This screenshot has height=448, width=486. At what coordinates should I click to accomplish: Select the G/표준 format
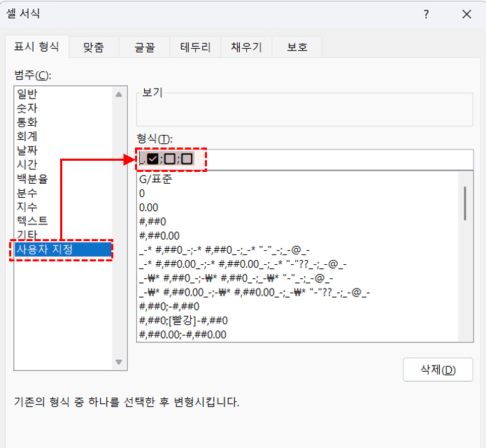(x=155, y=179)
